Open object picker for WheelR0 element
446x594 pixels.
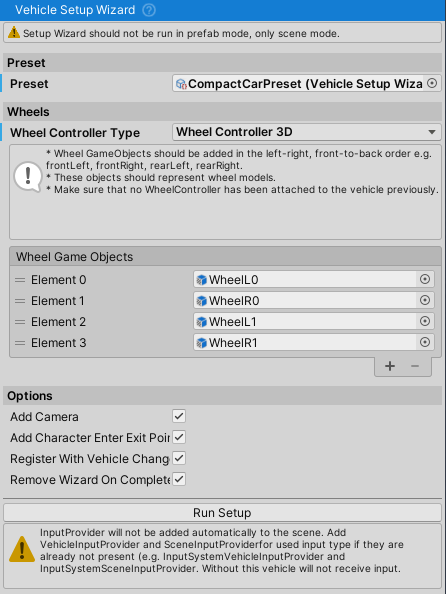[x=425, y=300]
